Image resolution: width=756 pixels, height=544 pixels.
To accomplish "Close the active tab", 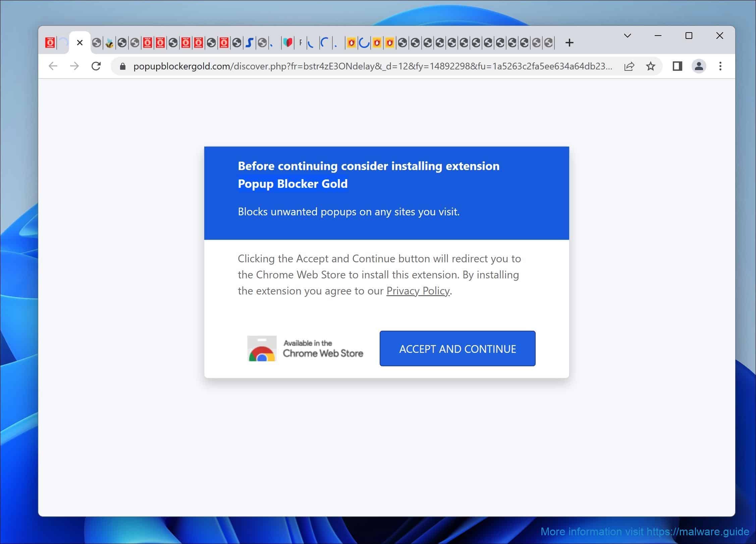I will tap(79, 43).
